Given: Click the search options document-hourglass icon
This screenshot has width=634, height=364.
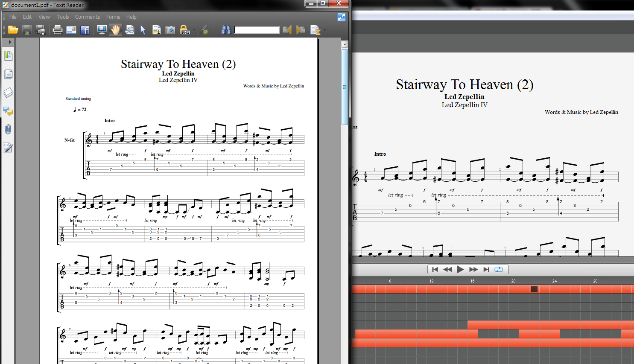Looking at the screenshot, I should pyautogui.click(x=315, y=30).
